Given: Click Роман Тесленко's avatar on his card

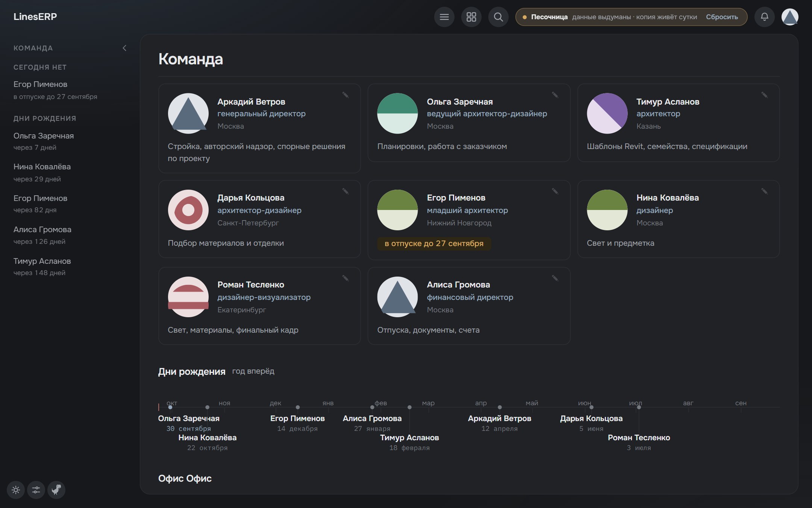Looking at the screenshot, I should (x=188, y=297).
